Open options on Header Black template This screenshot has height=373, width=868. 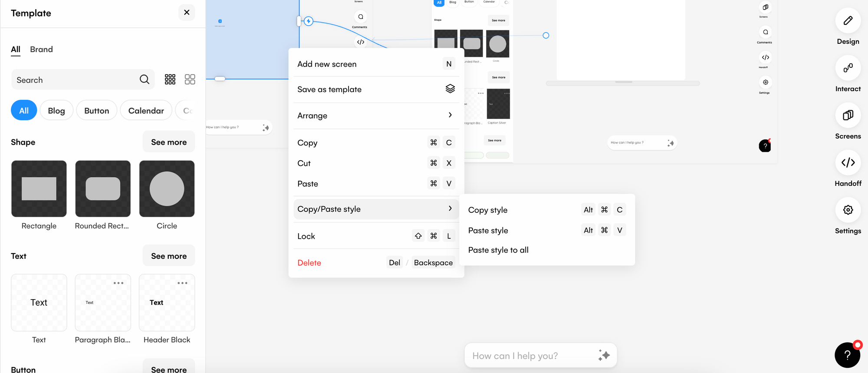[182, 283]
